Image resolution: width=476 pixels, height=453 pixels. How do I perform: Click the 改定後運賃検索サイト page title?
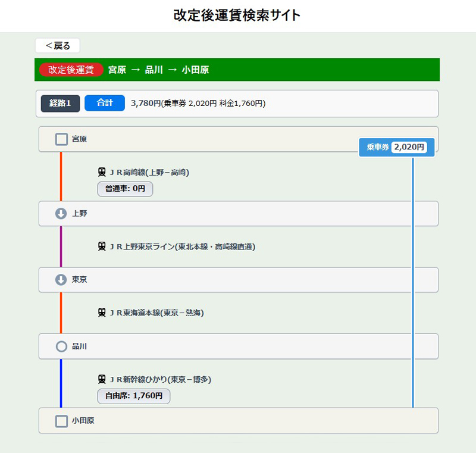point(237,15)
